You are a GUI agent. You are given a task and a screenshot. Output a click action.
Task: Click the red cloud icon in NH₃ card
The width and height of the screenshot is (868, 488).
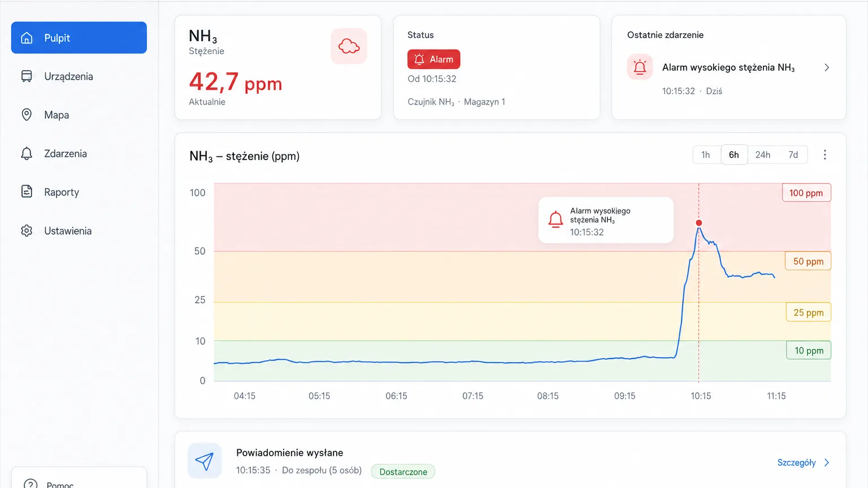[349, 46]
